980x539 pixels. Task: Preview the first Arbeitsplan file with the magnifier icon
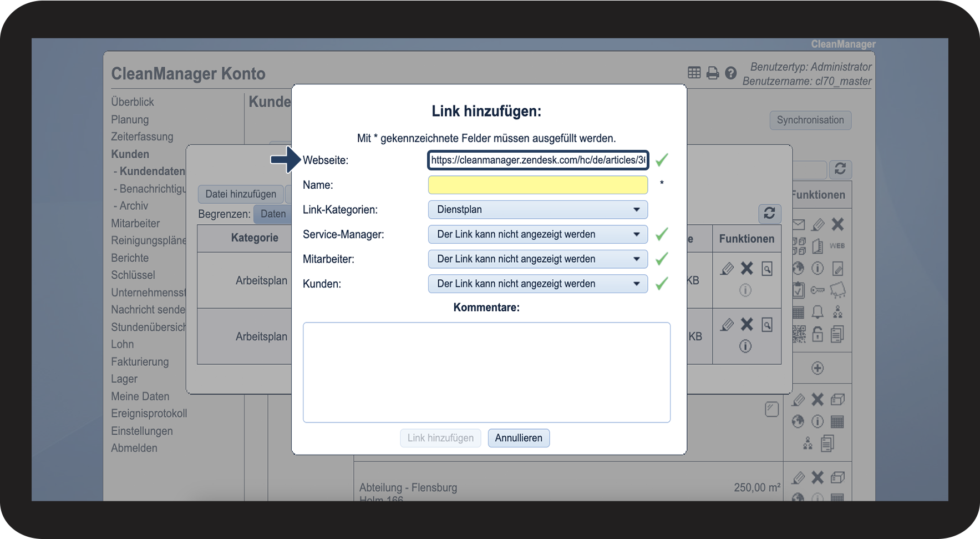point(767,269)
